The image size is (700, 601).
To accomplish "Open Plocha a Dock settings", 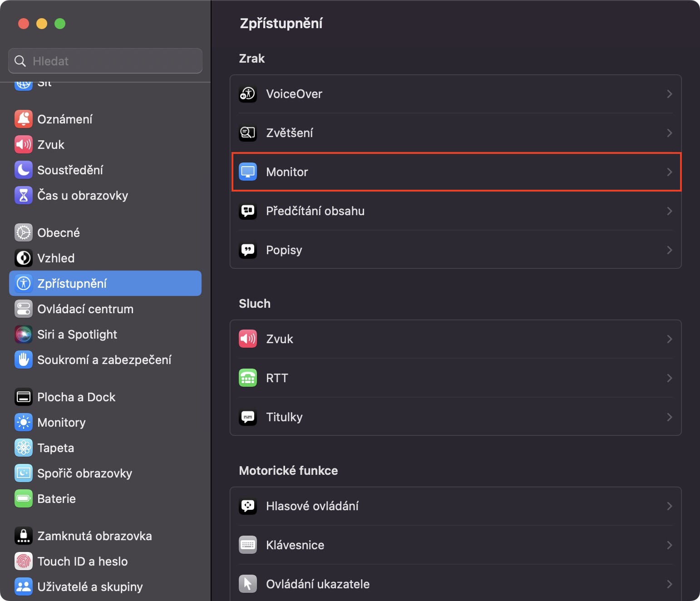I will coord(76,397).
